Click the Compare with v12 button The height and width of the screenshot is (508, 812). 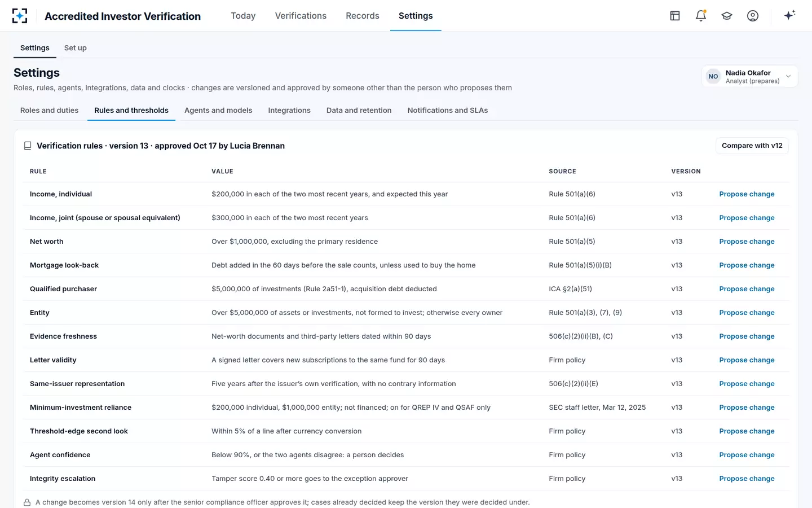click(752, 146)
